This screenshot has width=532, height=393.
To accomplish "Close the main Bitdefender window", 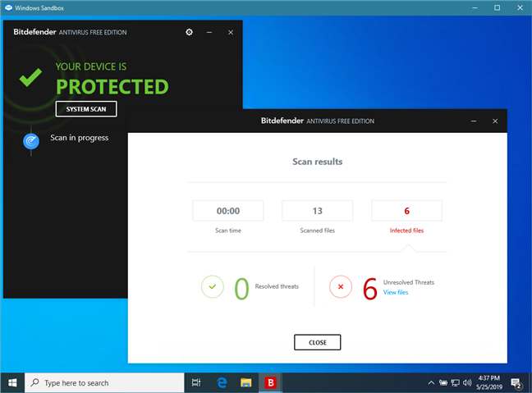I will coord(231,32).
